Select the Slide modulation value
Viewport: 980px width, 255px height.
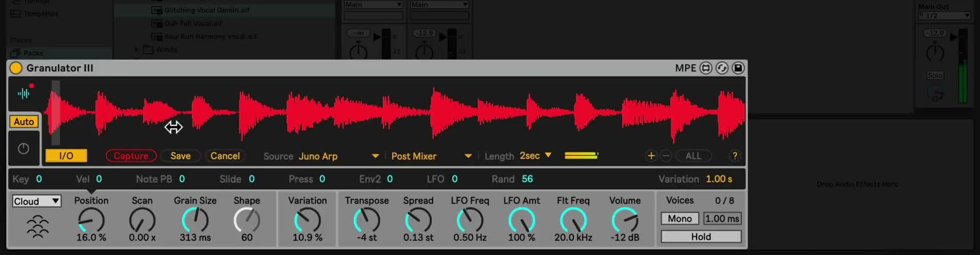[x=252, y=179]
